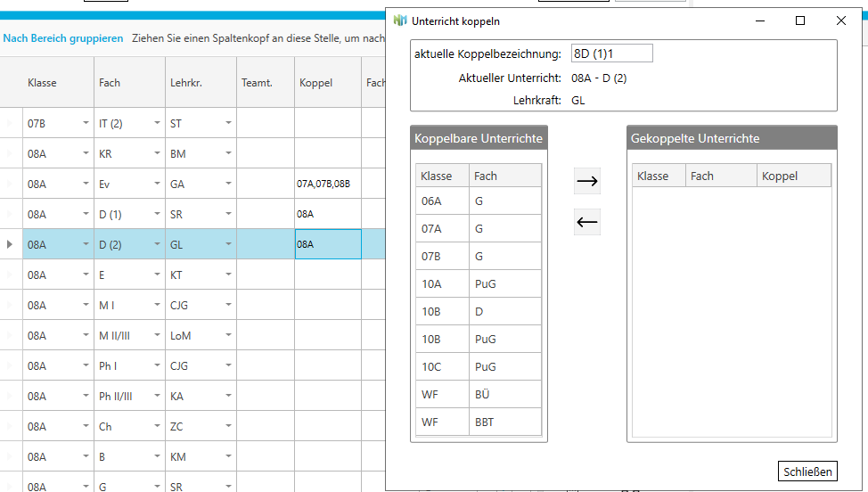The width and height of the screenshot is (868, 492).
Task: Open Lehrkr. dropdown for teacher GL
Action: 228,244
